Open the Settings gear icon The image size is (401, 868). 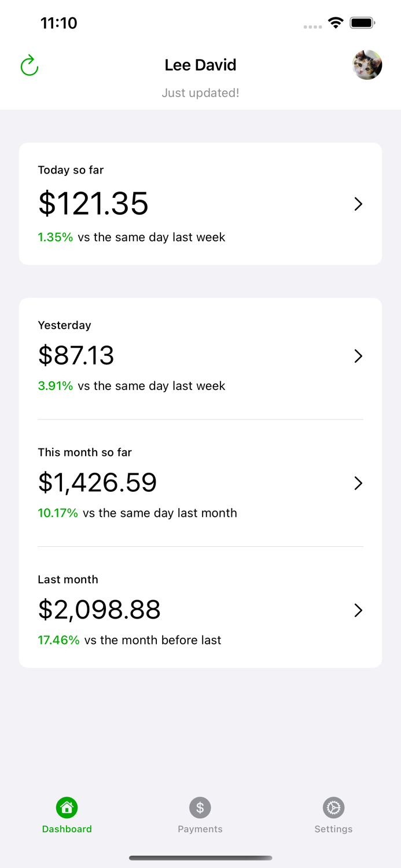click(x=333, y=807)
